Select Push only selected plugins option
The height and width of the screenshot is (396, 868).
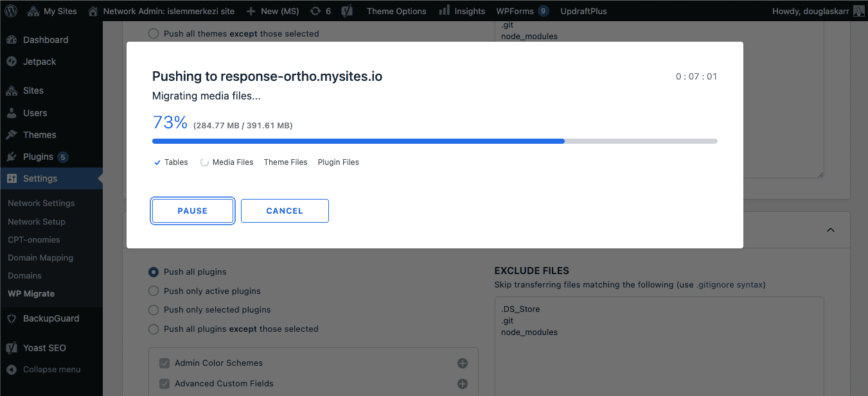coord(154,309)
